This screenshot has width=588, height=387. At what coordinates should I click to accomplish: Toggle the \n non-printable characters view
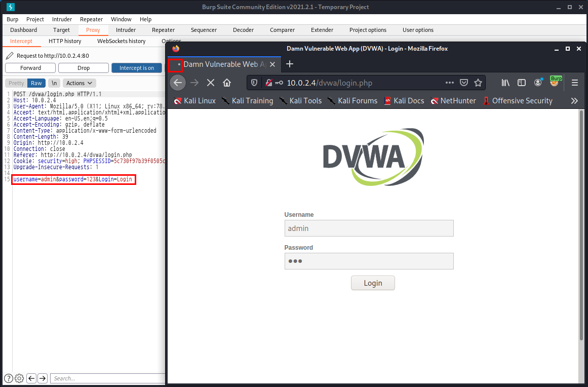pos(54,83)
